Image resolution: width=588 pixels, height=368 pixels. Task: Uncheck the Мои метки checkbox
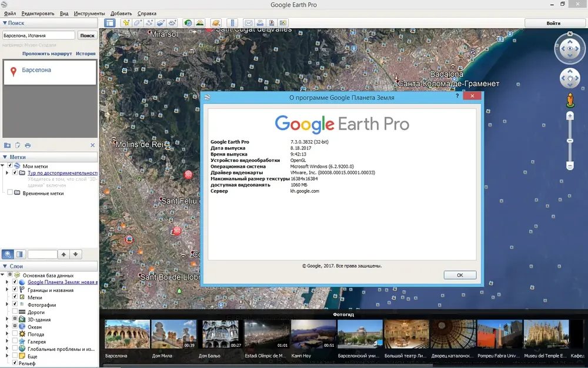(10, 165)
